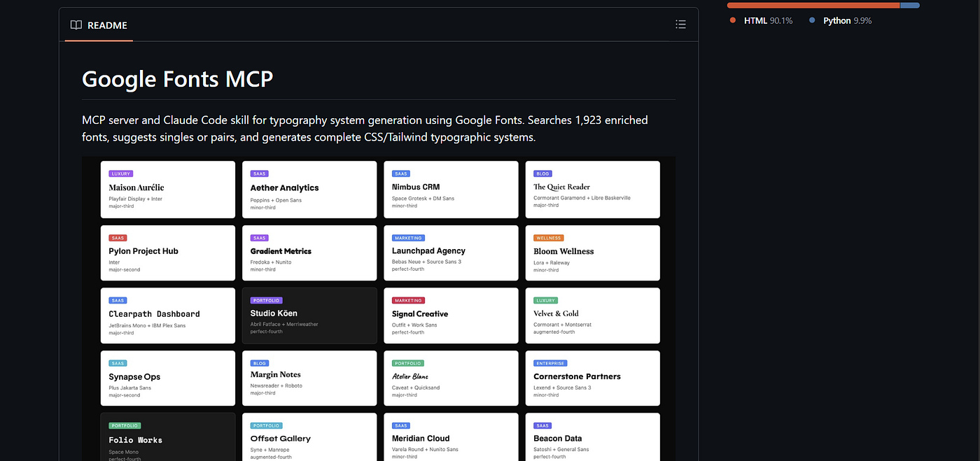980x461 pixels.
Task: Click 'Varela Round + Nunito Sans' text
Action: tap(425, 450)
